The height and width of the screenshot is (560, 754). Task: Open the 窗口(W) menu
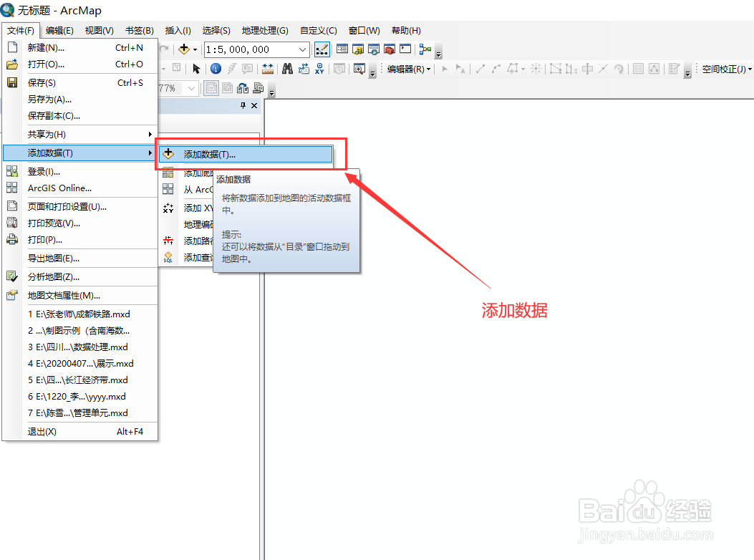pyautogui.click(x=364, y=31)
